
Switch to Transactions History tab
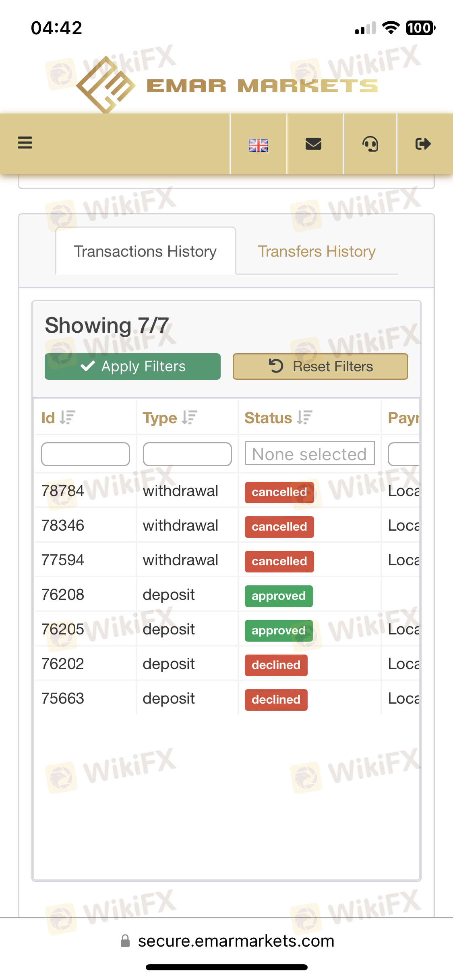(145, 251)
